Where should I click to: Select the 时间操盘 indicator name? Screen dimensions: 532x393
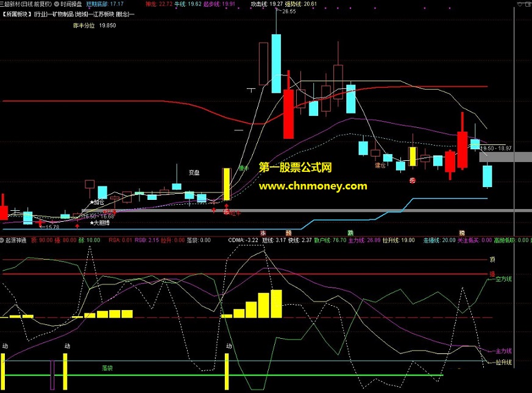click(71, 4)
